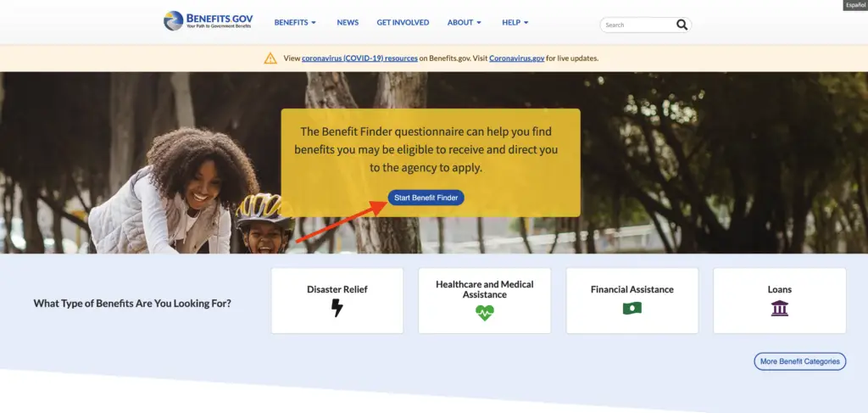Screen dimensions: 868x413
Task: Click the green heart healthcare icon
Action: point(484,313)
